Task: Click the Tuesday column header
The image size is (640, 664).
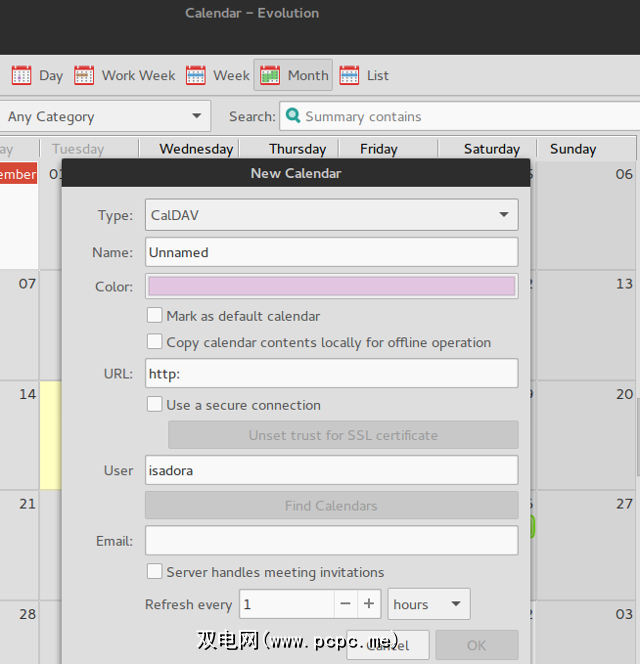Action: [x=78, y=149]
